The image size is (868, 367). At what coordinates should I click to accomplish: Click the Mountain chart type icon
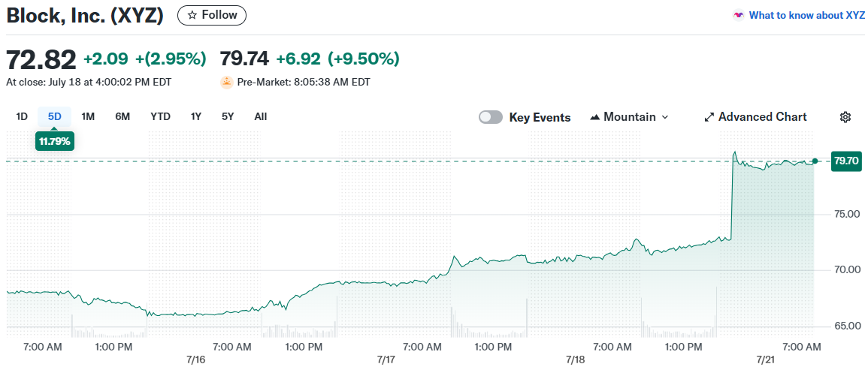pyautogui.click(x=595, y=117)
